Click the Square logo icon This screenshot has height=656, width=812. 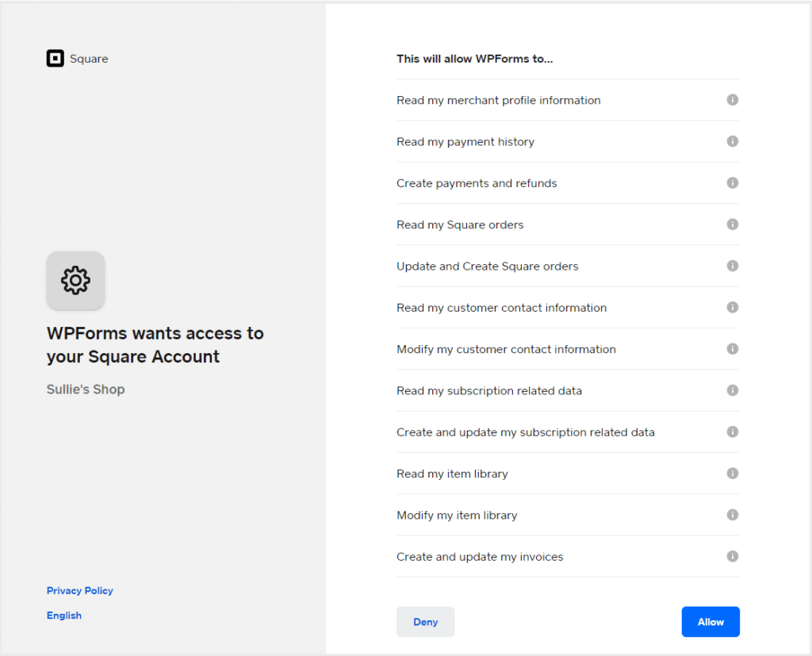pyautogui.click(x=55, y=58)
